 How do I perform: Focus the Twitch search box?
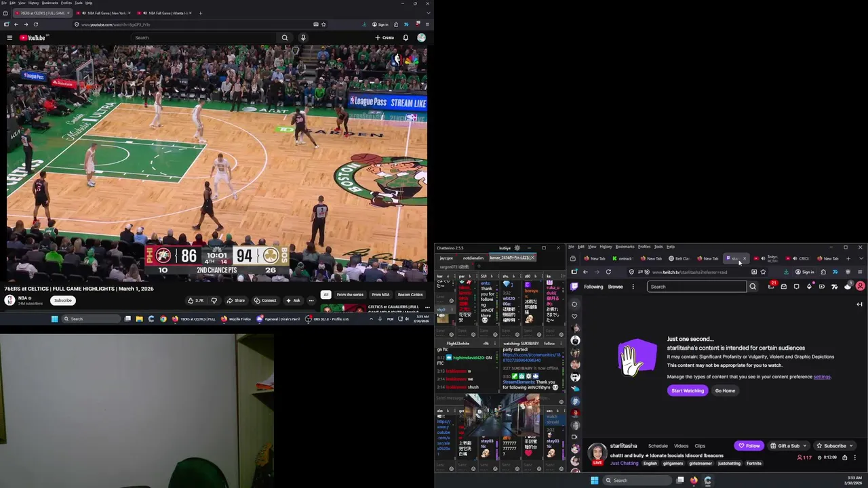pos(696,287)
